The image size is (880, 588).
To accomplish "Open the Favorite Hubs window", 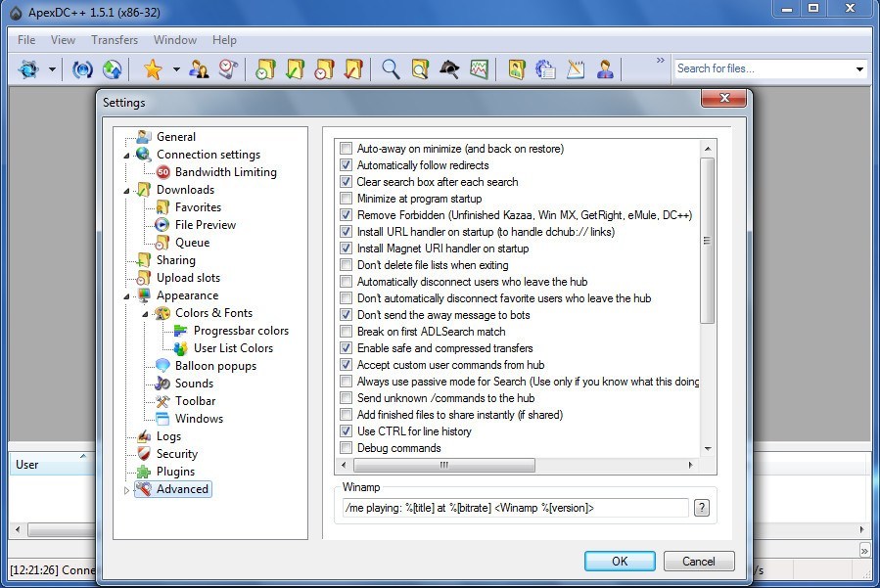I will [153, 68].
